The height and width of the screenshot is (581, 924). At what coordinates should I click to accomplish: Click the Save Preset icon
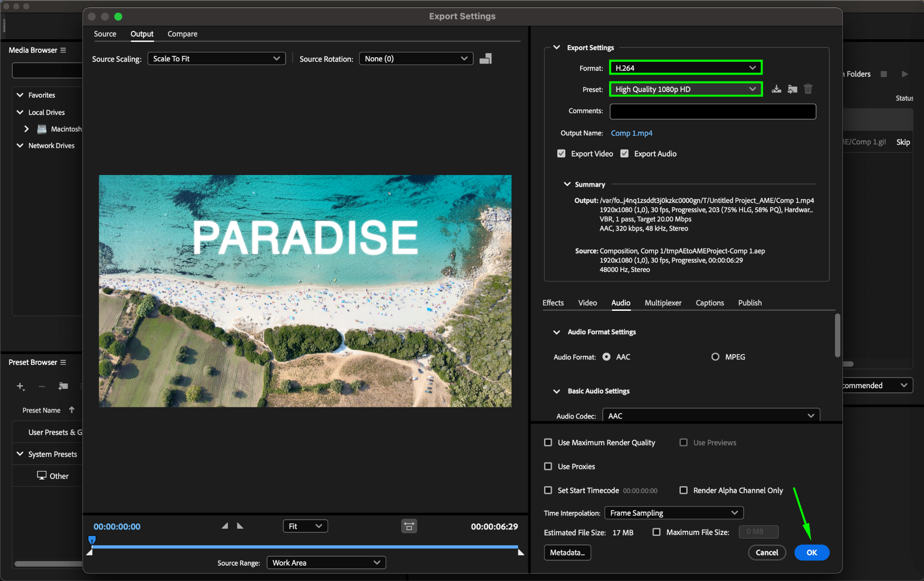point(776,89)
